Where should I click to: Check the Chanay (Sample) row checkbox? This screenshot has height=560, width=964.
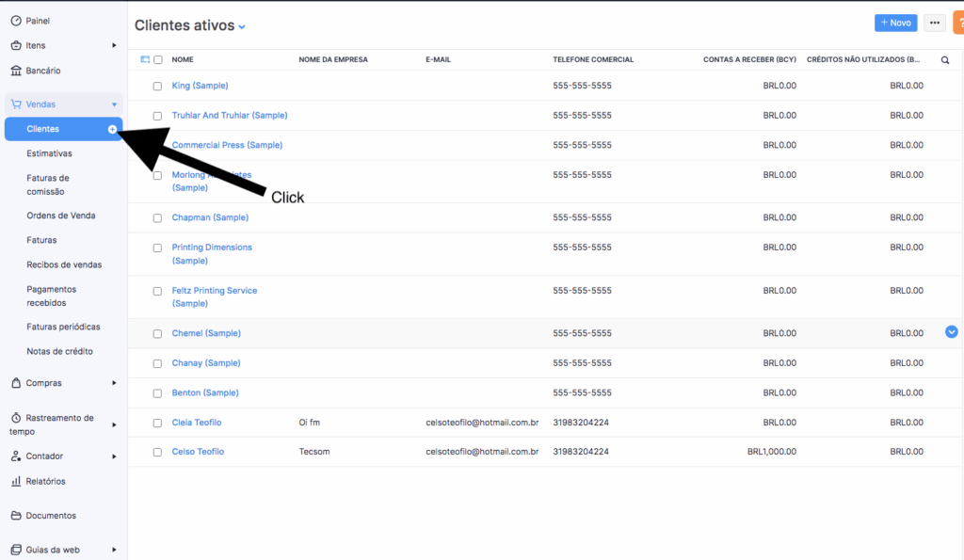[x=157, y=364]
